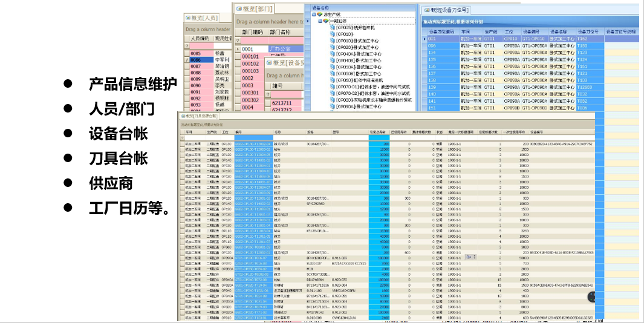This screenshot has height=323, width=644.
Task: Click the 概览[人员] tab icon
Action: point(187,17)
